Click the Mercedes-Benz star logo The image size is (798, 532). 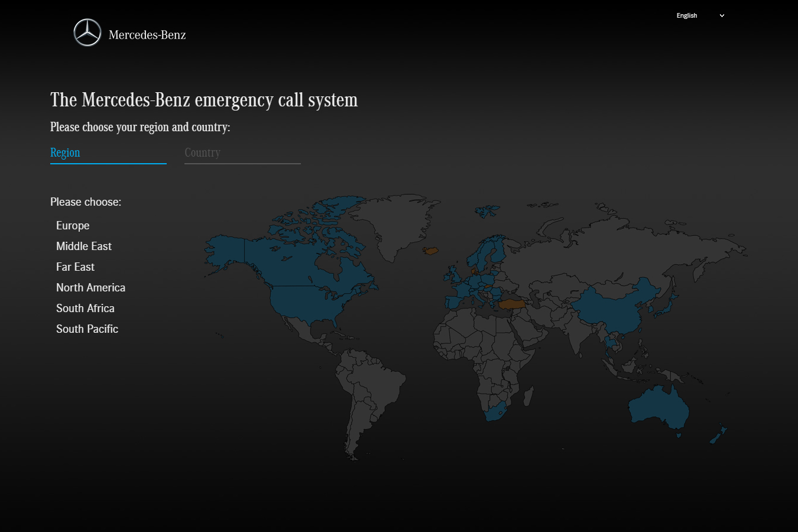click(x=87, y=33)
